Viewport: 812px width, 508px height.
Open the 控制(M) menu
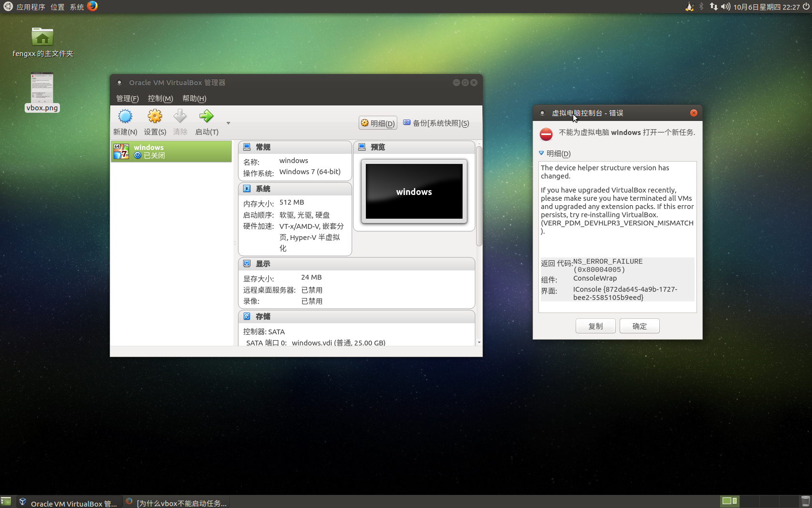[160, 98]
